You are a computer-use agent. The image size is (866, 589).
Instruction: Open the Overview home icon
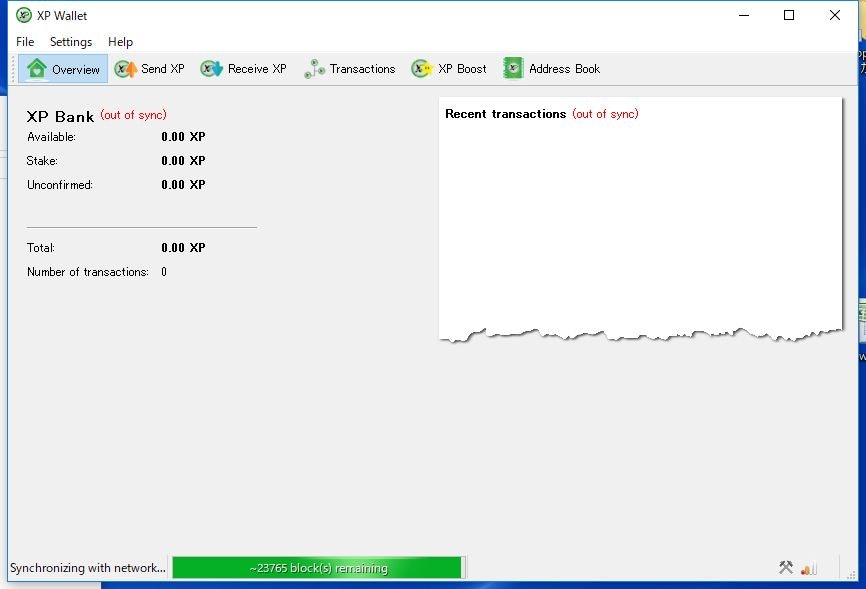coord(37,69)
